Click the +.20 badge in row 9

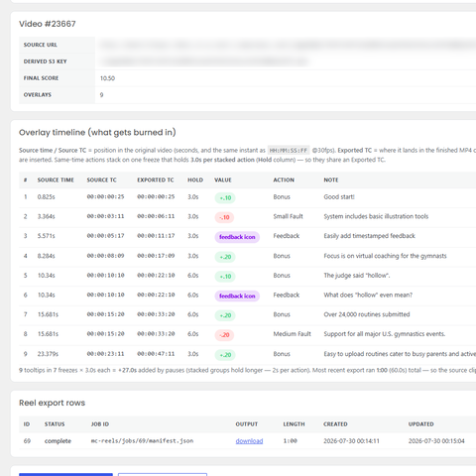tap(225, 355)
